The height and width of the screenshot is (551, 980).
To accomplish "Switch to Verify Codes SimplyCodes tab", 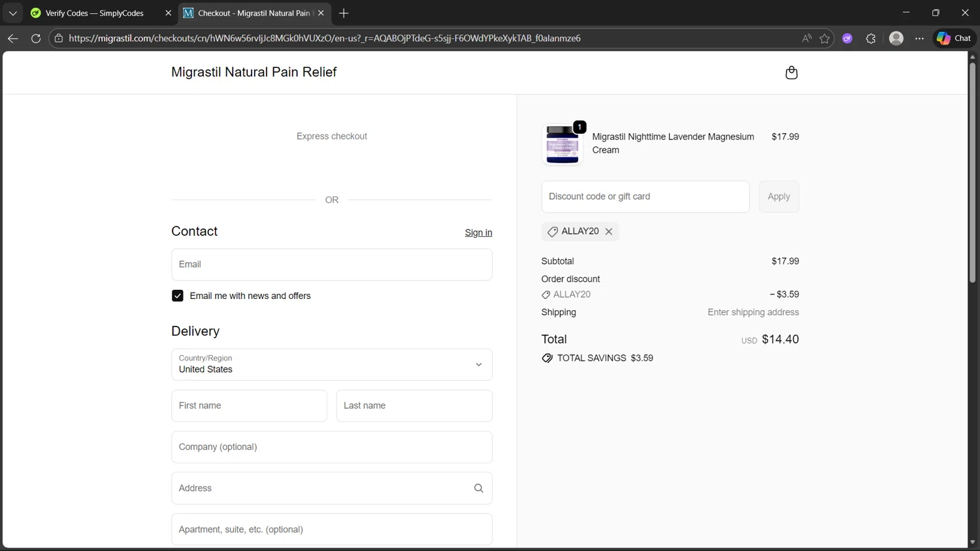I will point(95,13).
